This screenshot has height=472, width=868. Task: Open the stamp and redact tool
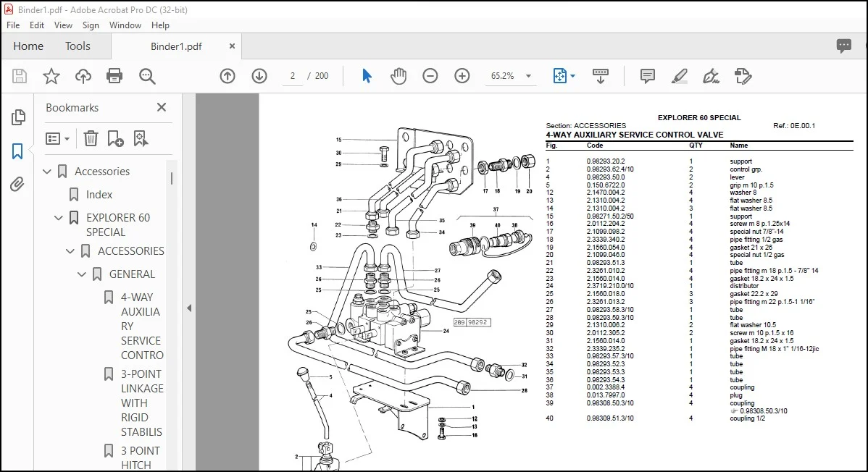(x=743, y=76)
